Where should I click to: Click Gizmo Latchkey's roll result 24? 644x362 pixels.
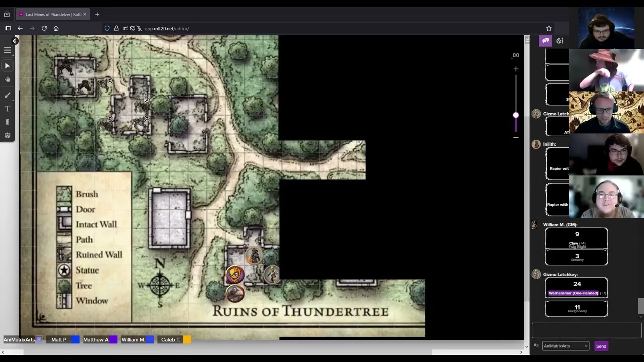577,284
